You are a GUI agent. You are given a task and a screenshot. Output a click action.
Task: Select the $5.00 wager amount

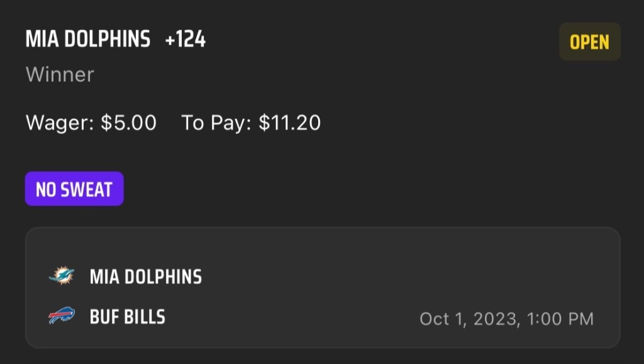point(128,122)
